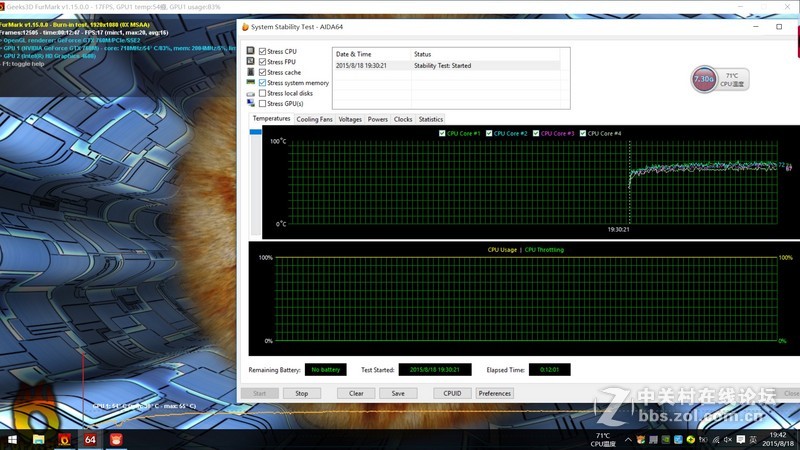Toggle the CPU Core #4 graph checkbox
The width and height of the screenshot is (800, 450).
pyautogui.click(x=583, y=133)
